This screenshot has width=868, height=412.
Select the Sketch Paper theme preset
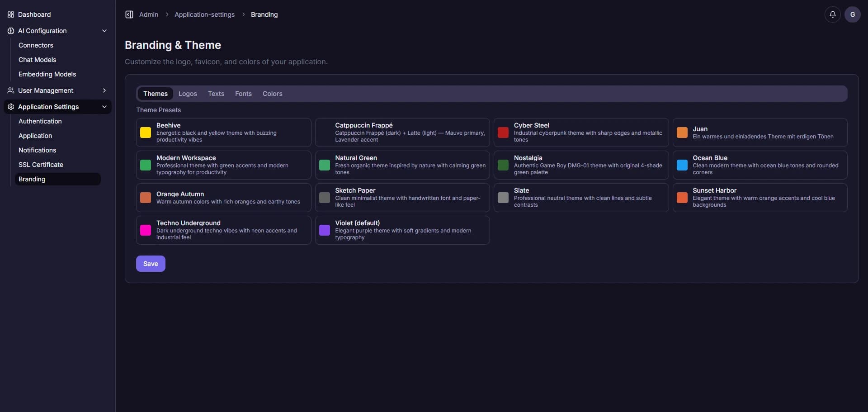pos(401,197)
